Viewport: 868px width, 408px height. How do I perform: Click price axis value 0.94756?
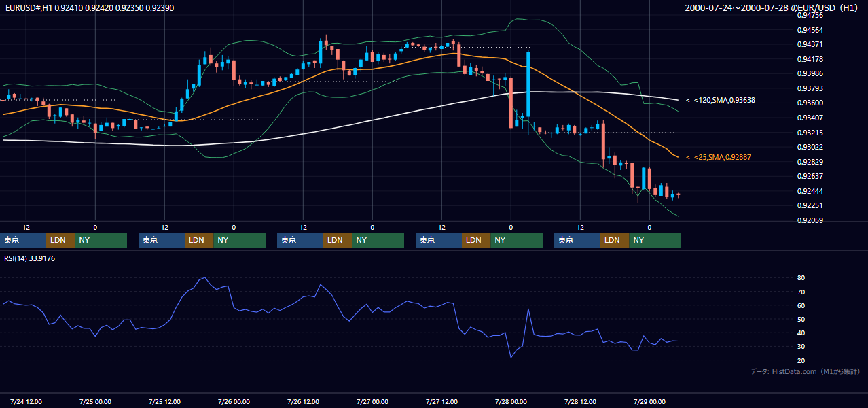810,15
